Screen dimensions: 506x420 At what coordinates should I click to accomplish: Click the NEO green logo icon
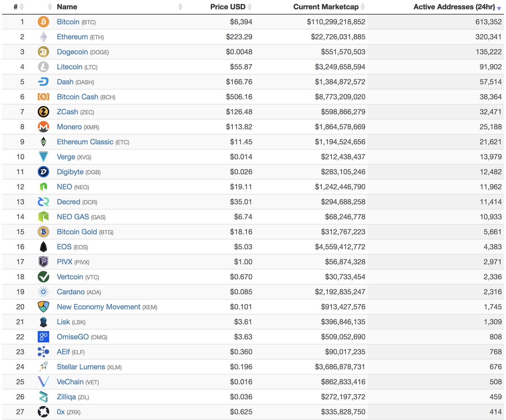click(x=43, y=187)
